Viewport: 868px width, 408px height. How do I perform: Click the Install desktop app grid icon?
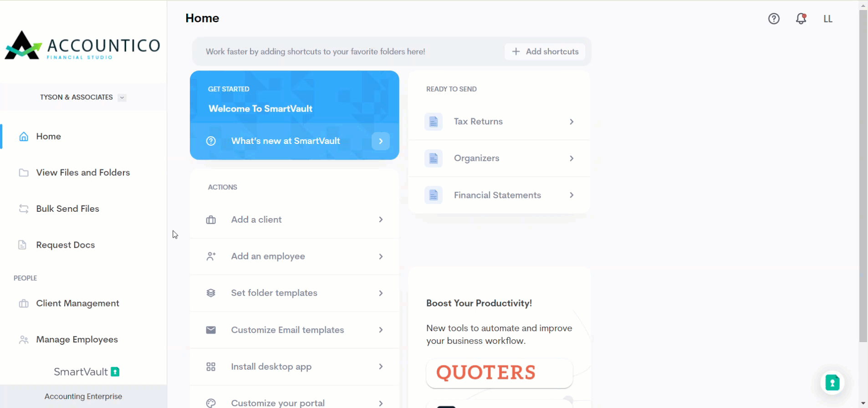(211, 367)
